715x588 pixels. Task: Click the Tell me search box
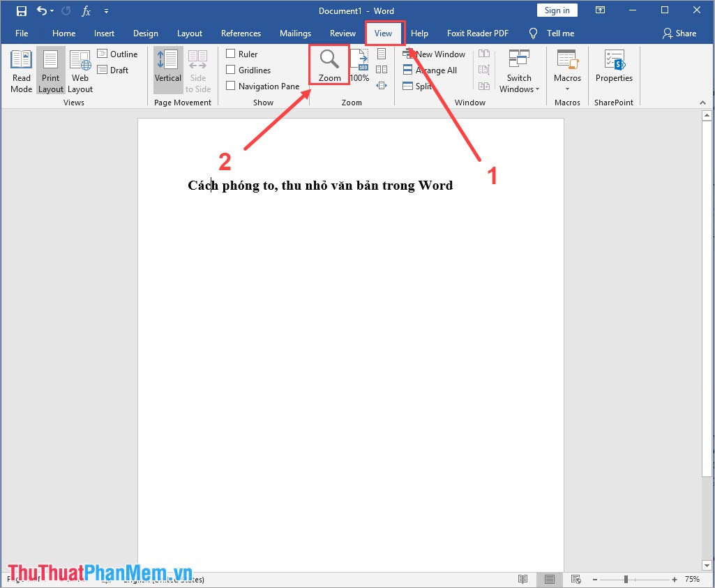552,33
